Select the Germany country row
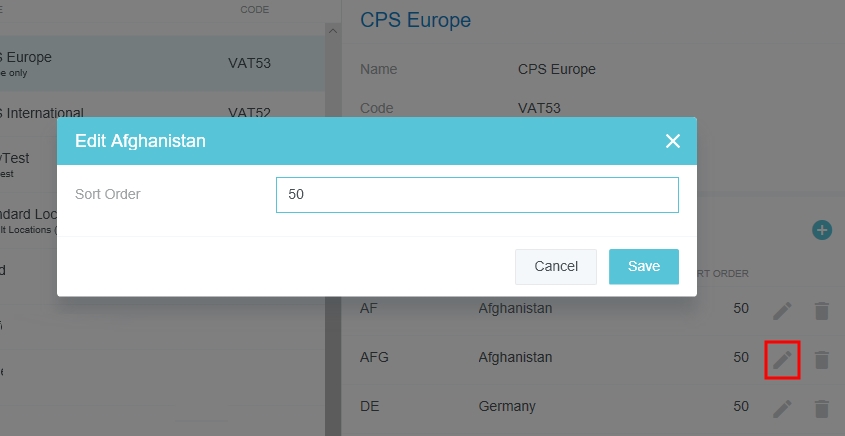This screenshot has width=845, height=436. (507, 407)
